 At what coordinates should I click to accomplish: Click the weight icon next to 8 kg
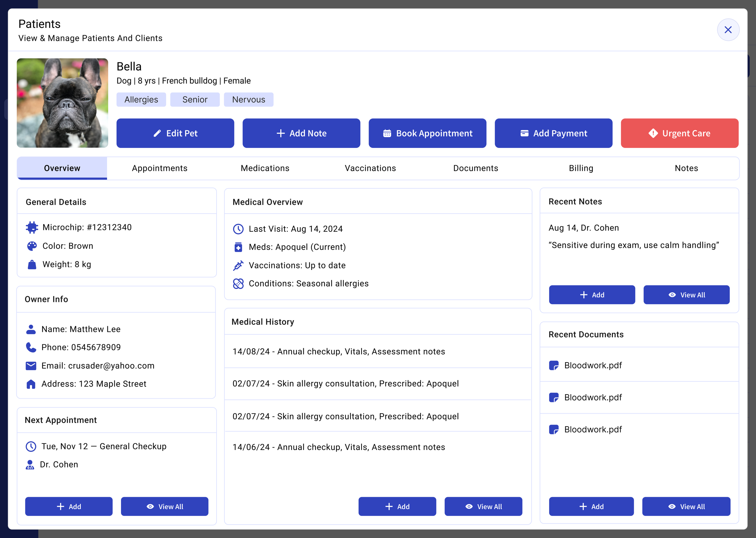32,264
